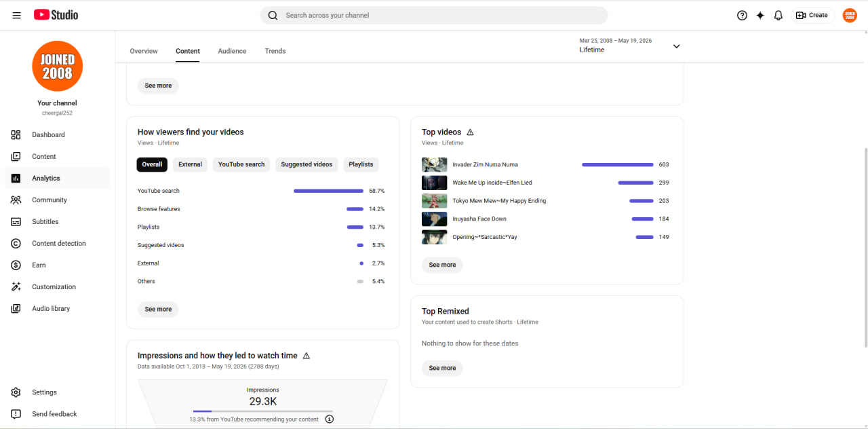Viewport: 868px width, 429px height.
Task: Expand the Lifetime date range dropdown
Action: (x=630, y=45)
